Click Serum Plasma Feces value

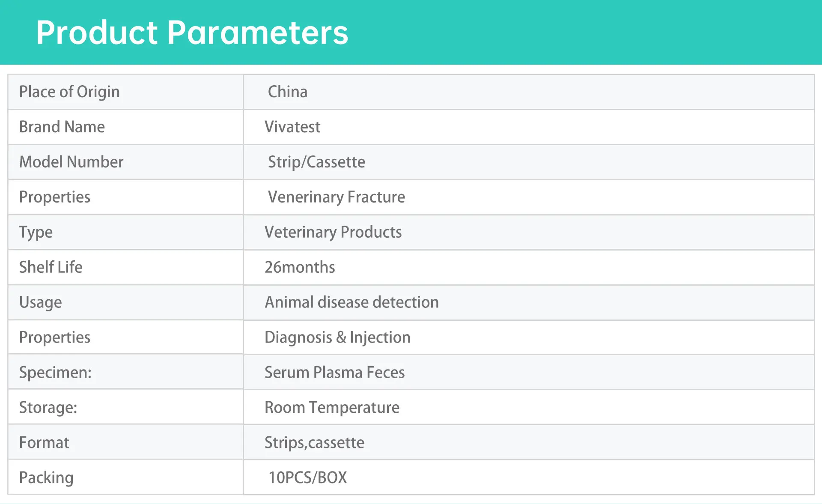click(334, 373)
